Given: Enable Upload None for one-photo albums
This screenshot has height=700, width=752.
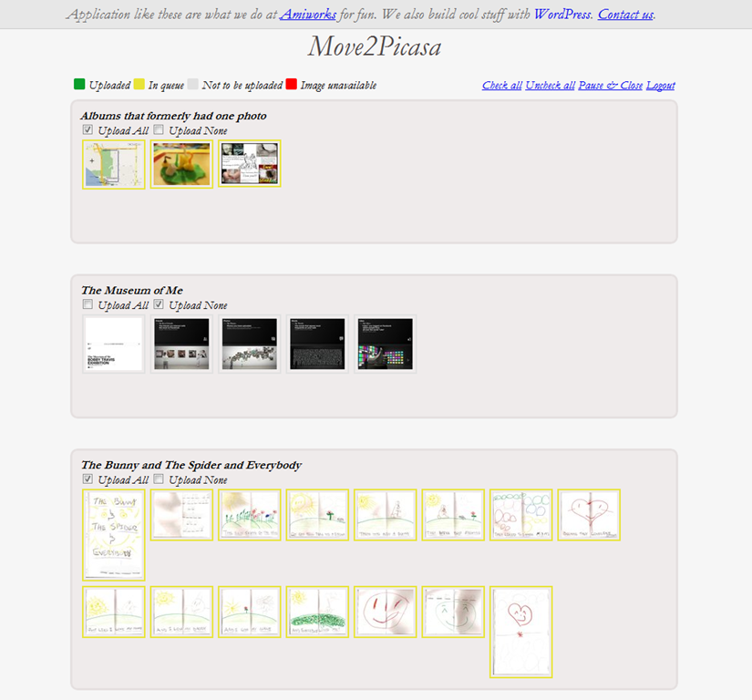Looking at the screenshot, I should click(x=159, y=130).
